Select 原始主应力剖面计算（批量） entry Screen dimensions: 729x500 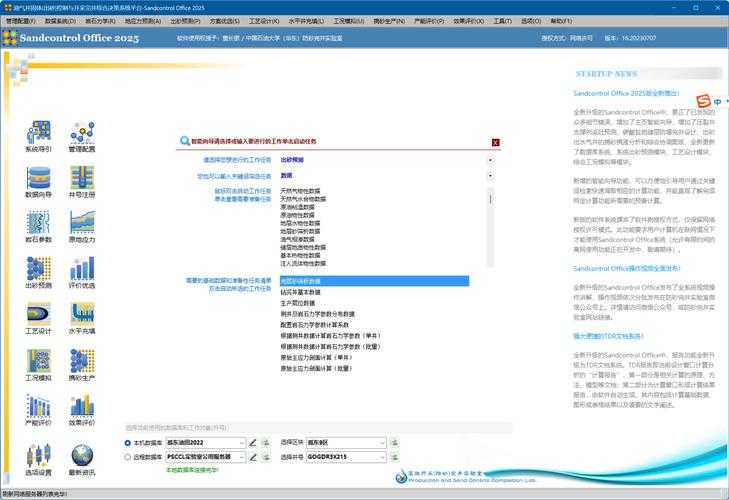(316, 368)
